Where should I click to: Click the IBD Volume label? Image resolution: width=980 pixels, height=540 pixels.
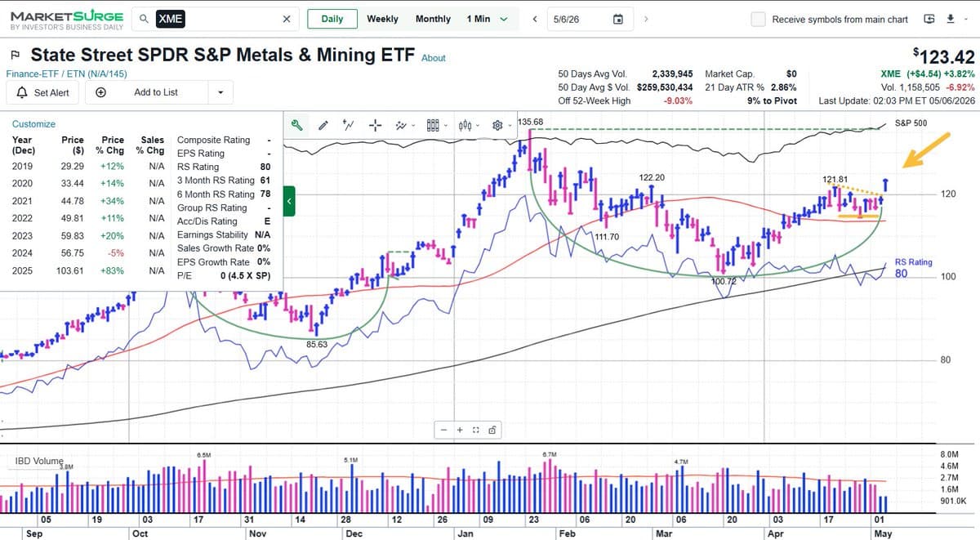[38, 461]
